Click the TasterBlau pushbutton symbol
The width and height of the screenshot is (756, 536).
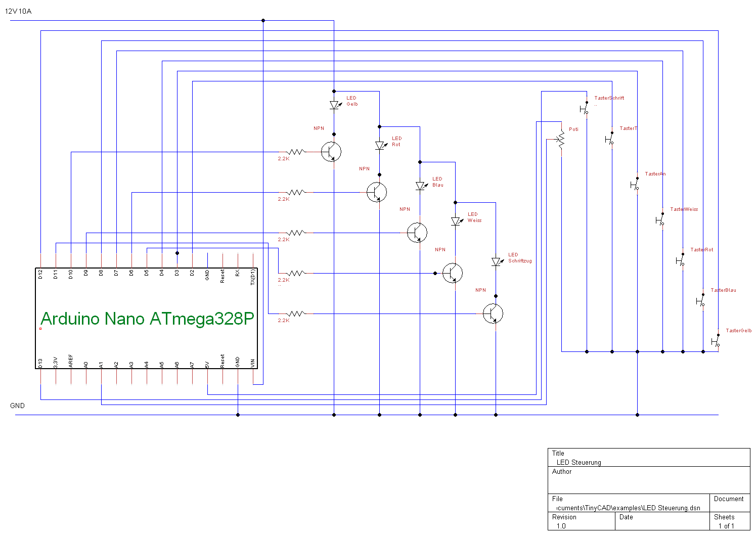pos(700,300)
